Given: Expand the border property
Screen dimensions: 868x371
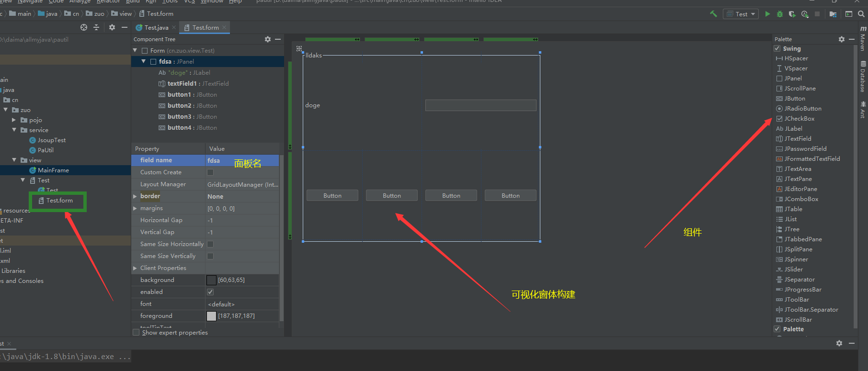Looking at the screenshot, I should coord(135,196).
